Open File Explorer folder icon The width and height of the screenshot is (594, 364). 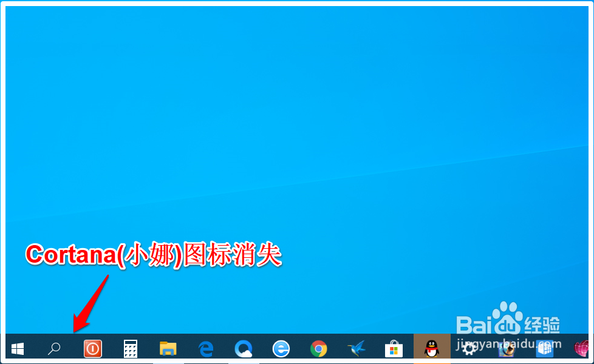(168, 348)
